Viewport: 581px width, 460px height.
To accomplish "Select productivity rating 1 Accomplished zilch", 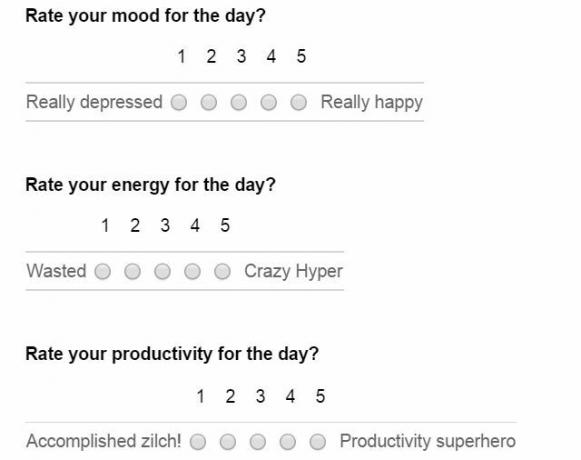I will coord(198,442).
